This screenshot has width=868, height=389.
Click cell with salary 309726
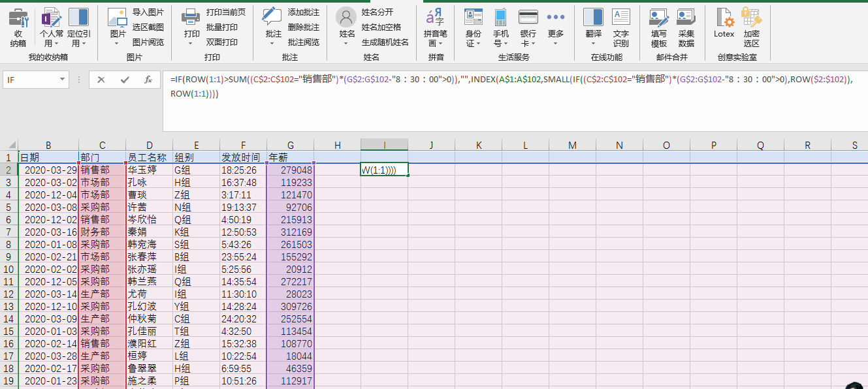click(x=290, y=306)
